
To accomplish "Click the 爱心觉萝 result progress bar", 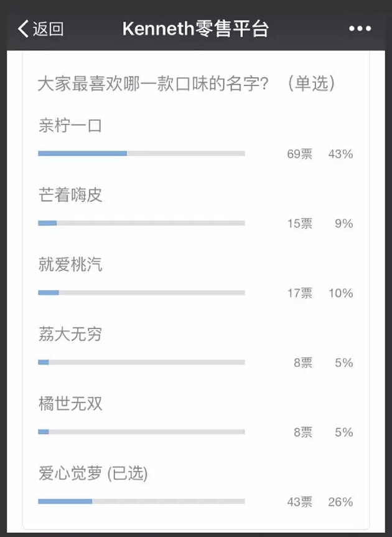I will [x=141, y=501].
